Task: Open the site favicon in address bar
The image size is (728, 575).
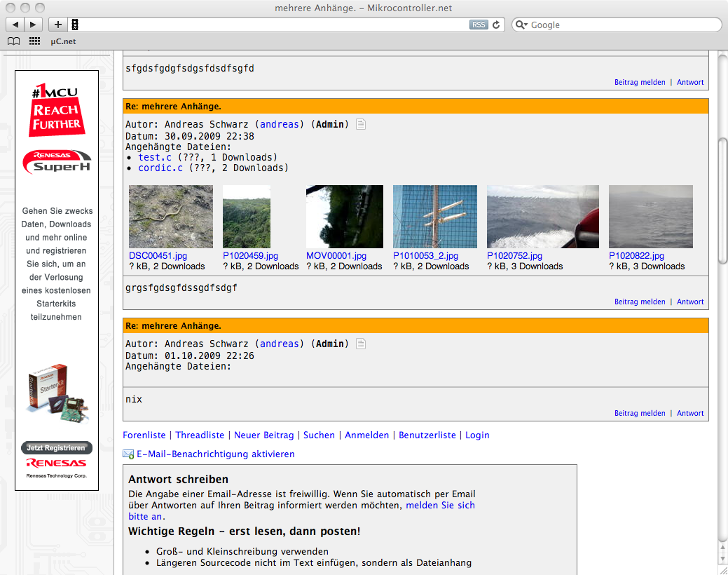Action: pos(75,25)
